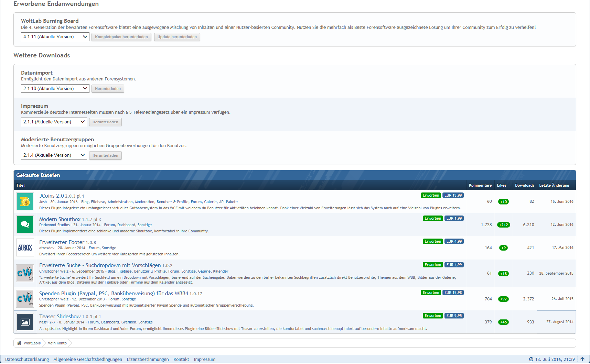Click the Erweiterte Suche CW plugin icon
This screenshot has width=590, height=364.
point(25,273)
